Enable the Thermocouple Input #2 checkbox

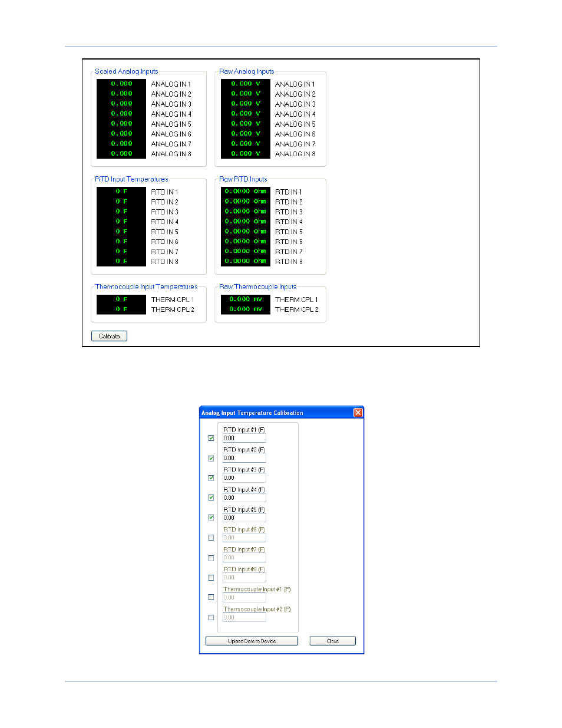click(x=211, y=617)
